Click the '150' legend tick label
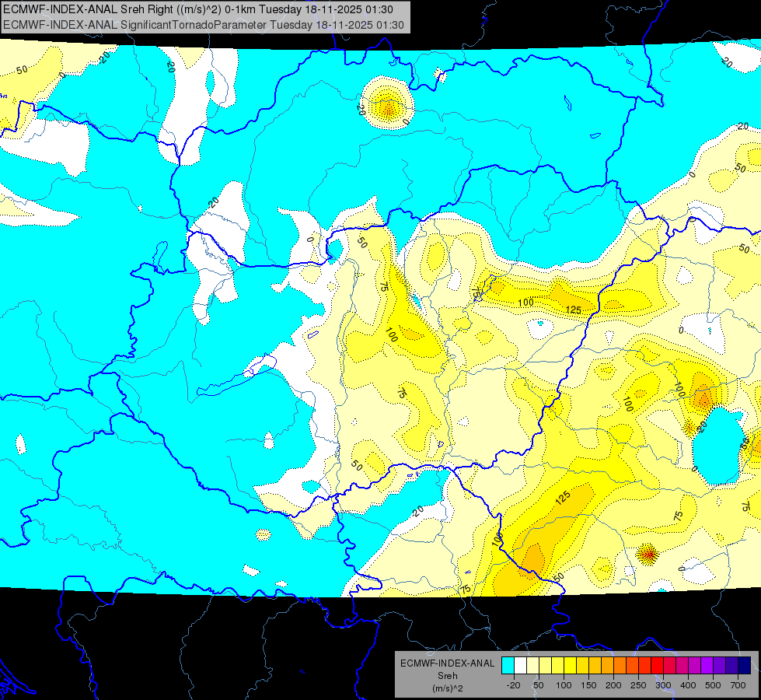 click(588, 685)
